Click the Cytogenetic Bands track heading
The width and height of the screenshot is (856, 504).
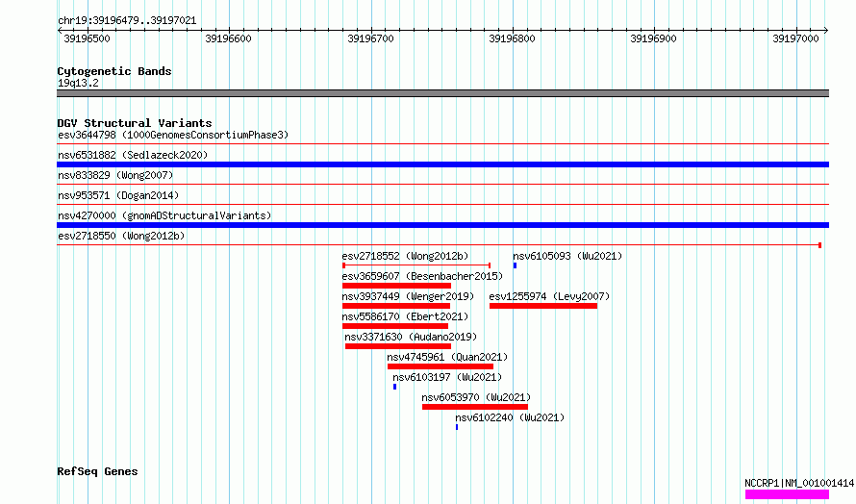click(x=114, y=71)
